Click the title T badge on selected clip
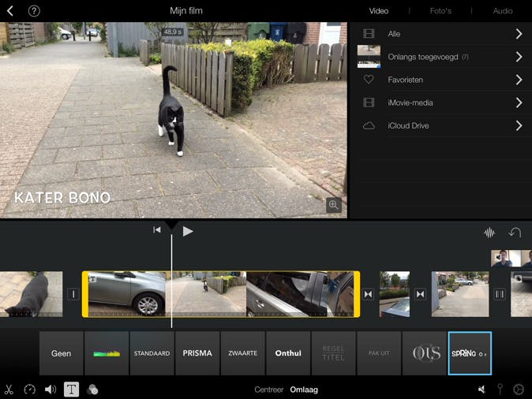This screenshot has height=399, width=532. [x=92, y=279]
